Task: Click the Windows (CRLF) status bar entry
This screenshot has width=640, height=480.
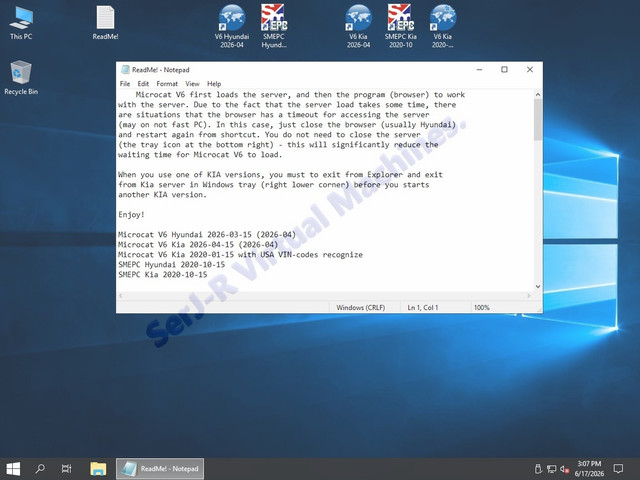Action: coord(360,307)
